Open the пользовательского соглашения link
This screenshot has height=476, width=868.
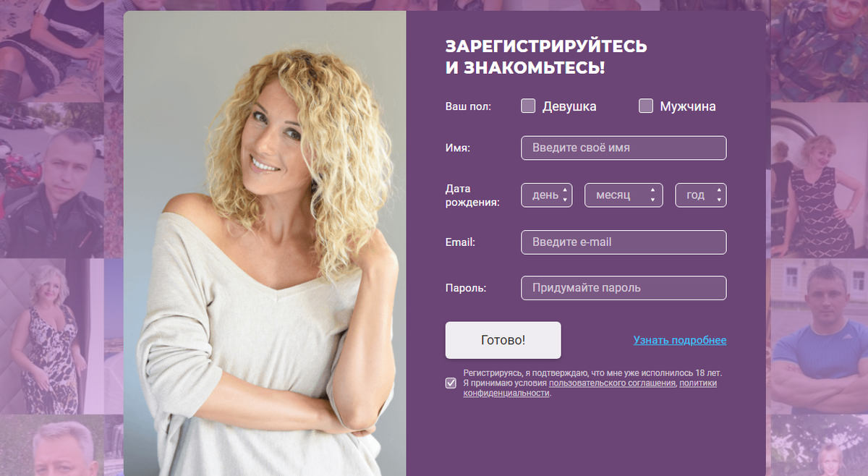point(612,383)
